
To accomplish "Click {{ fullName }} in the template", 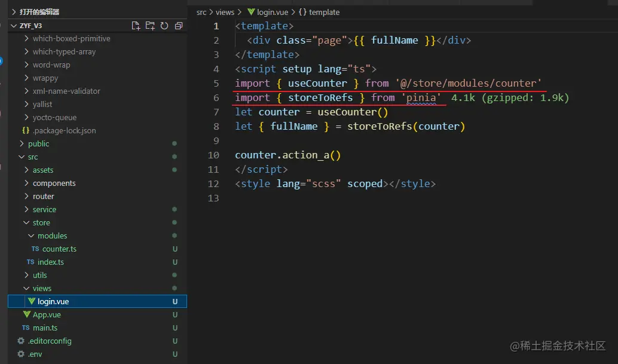I will point(394,41).
